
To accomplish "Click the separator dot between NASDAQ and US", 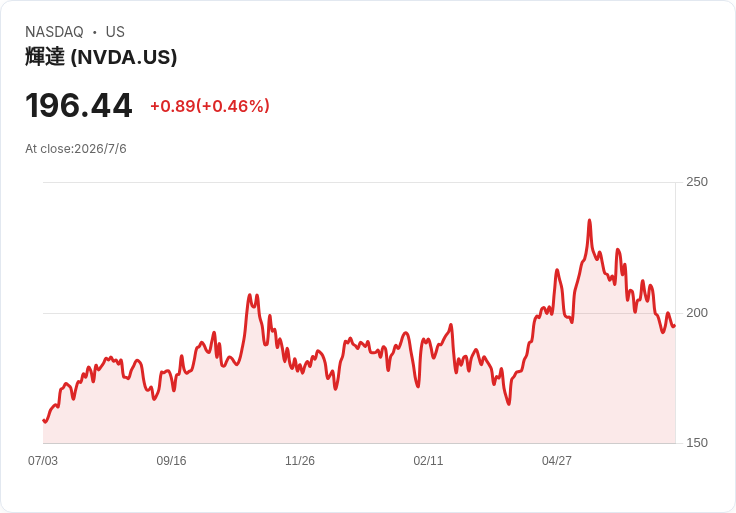I will click(x=95, y=32).
